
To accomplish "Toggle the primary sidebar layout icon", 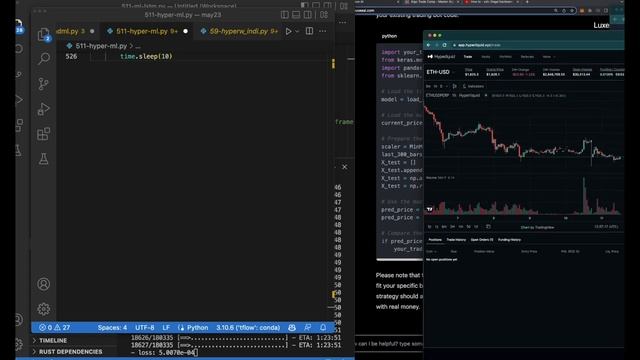I will (x=285, y=15).
